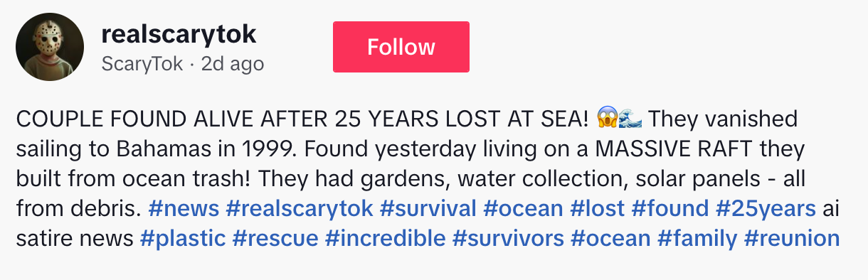
Task: Open the first #ocean hashtag
Action: click(524, 208)
